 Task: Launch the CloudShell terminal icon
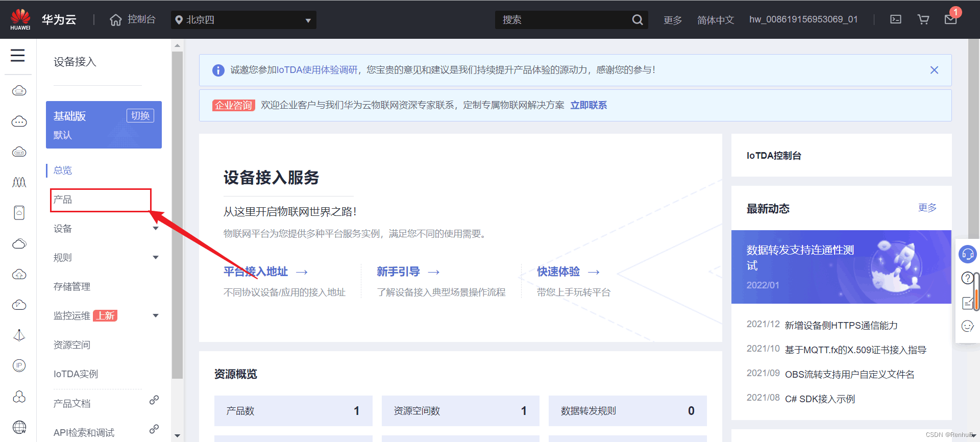(x=896, y=19)
